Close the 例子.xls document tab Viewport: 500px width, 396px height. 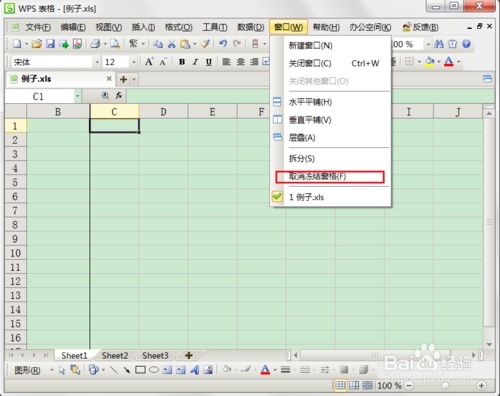109,79
